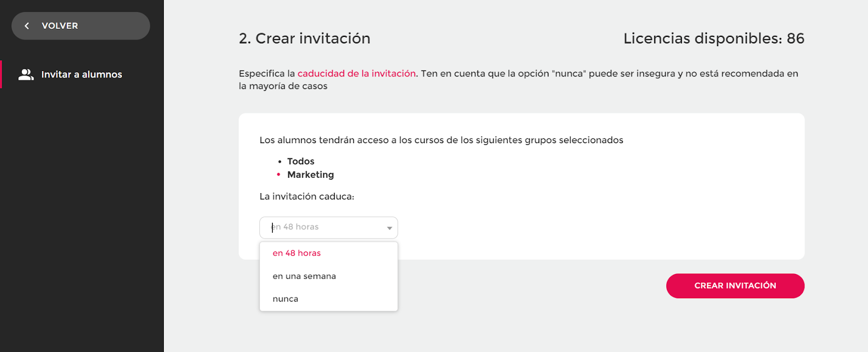Click the Licencias disponibles: 86 counter
The width and height of the screenshot is (868, 352).
pos(713,39)
